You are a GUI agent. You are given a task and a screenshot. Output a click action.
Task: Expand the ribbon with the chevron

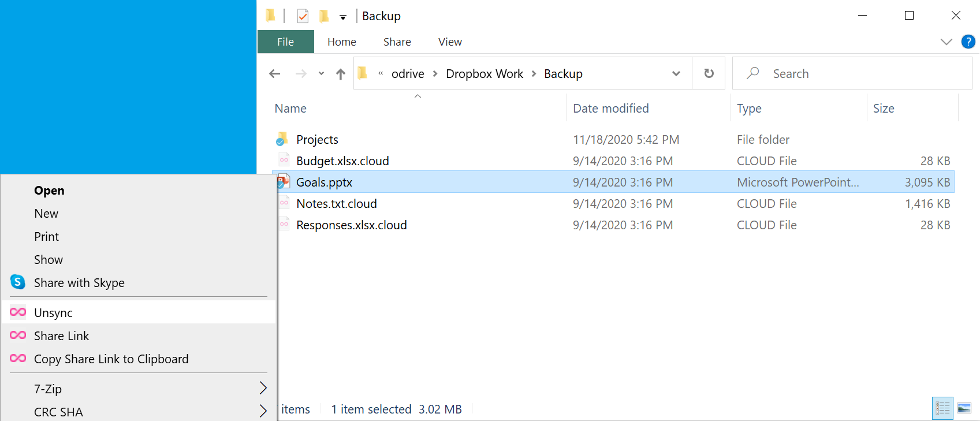click(x=946, y=42)
